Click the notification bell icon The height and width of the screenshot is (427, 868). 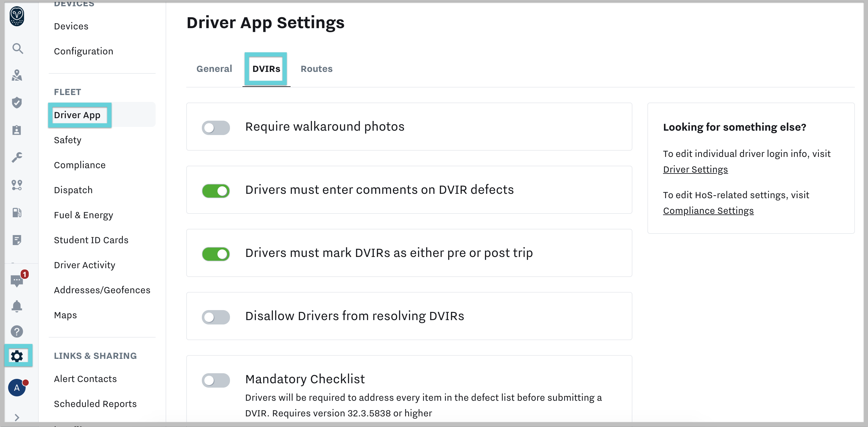(x=17, y=306)
